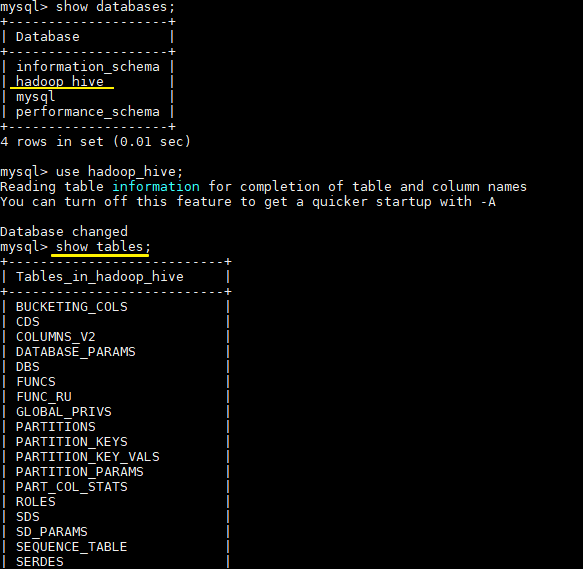Click the cyan highlighted word information
The width and height of the screenshot is (583, 569).
pos(156,186)
